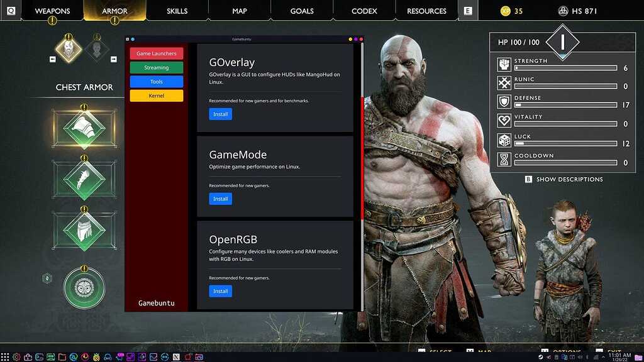
Task: Select the Kratos character portrait icon
Action: [x=68, y=48]
